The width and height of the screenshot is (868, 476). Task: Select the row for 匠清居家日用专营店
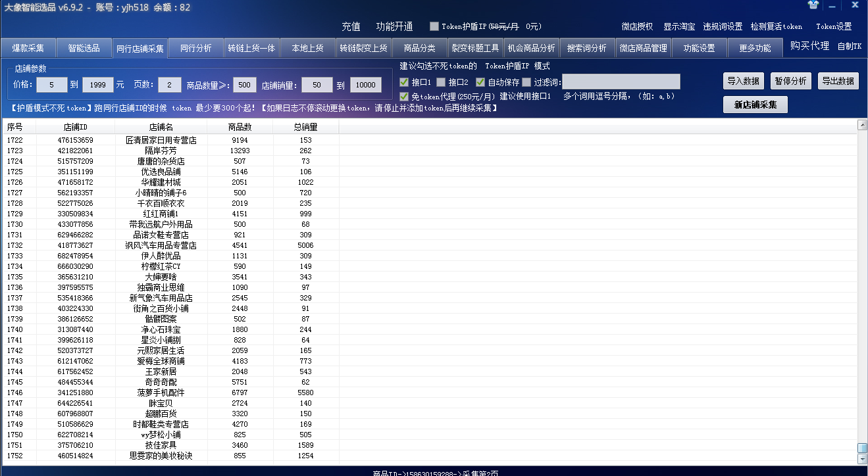click(430, 140)
